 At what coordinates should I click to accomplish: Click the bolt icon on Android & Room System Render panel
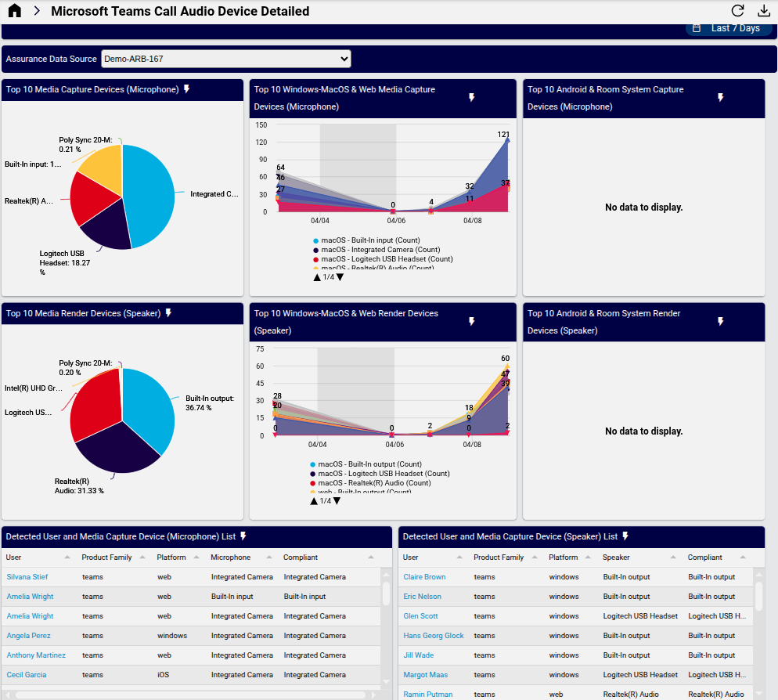[x=720, y=321]
